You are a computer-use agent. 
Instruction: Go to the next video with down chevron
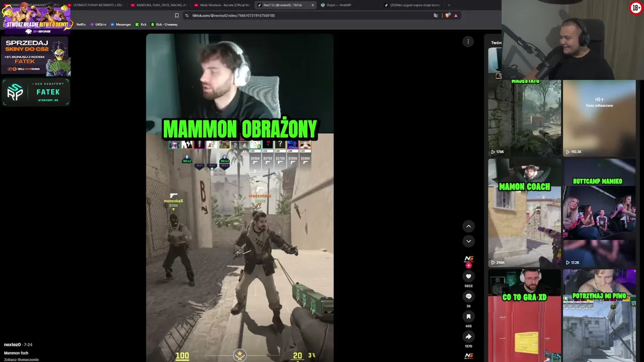pos(468,241)
